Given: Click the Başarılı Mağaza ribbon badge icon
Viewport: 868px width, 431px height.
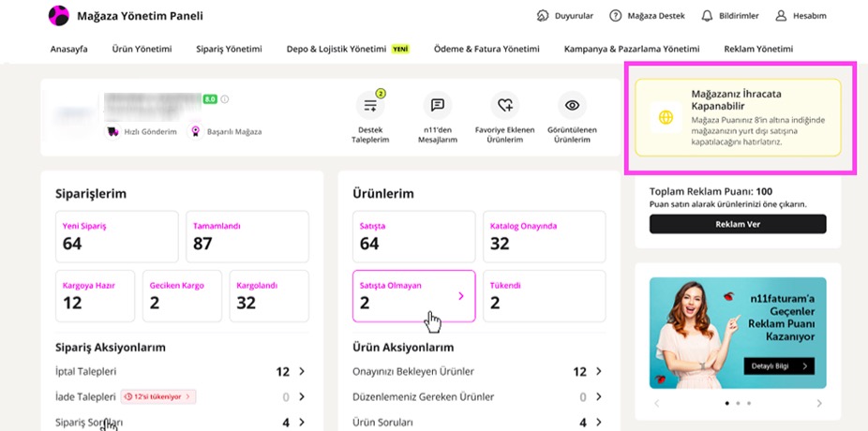Looking at the screenshot, I should pyautogui.click(x=195, y=132).
